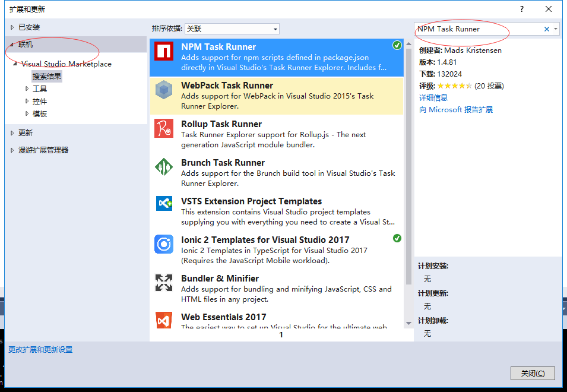This screenshot has width=567, height=392.
Task: Expand the 已安装 tree node
Action: tap(12, 27)
